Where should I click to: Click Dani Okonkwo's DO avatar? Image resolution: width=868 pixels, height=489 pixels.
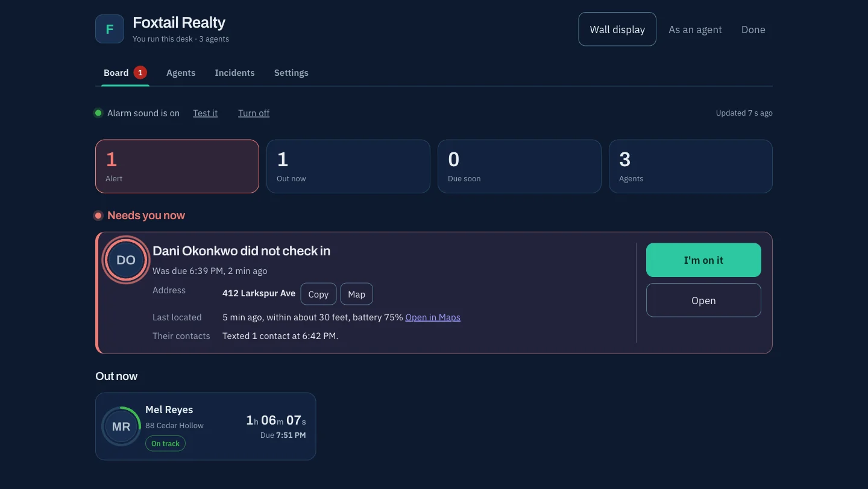(126, 260)
